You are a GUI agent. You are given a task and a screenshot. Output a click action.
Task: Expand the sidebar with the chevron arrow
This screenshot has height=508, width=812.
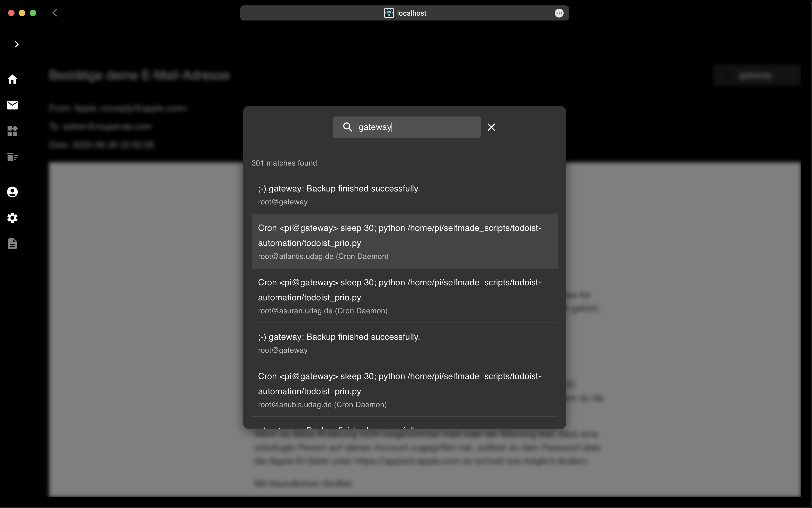16,44
